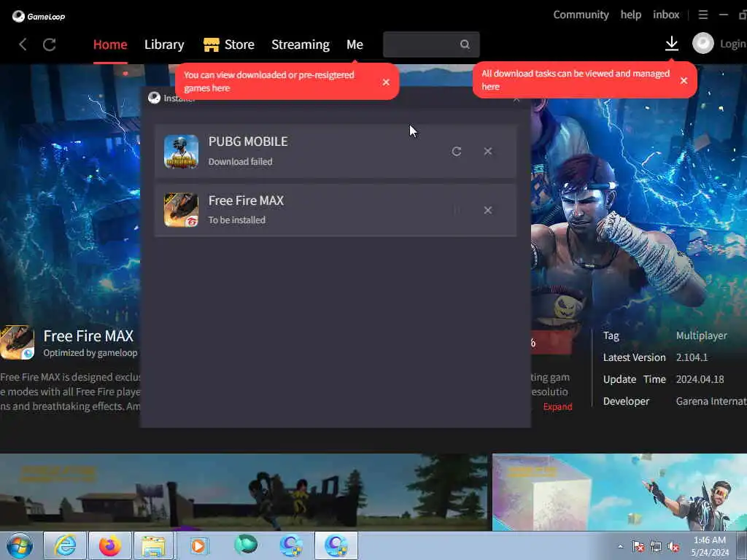Retry the PUBG MOBILE download
The height and width of the screenshot is (560, 747).
click(457, 152)
